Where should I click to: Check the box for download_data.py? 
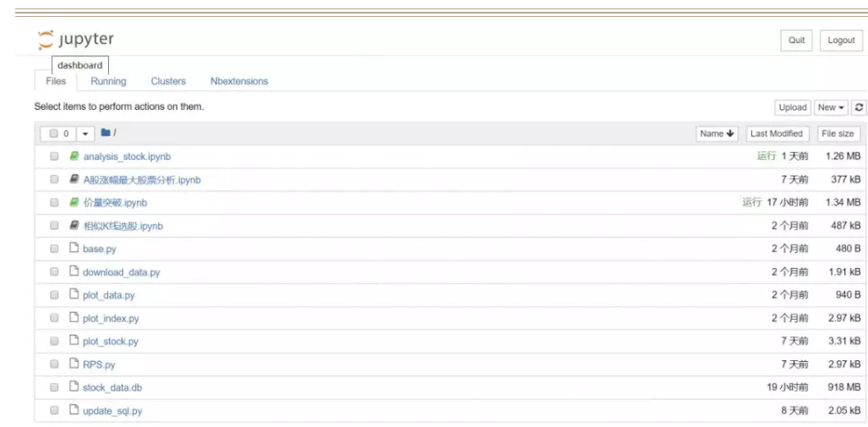click(54, 272)
